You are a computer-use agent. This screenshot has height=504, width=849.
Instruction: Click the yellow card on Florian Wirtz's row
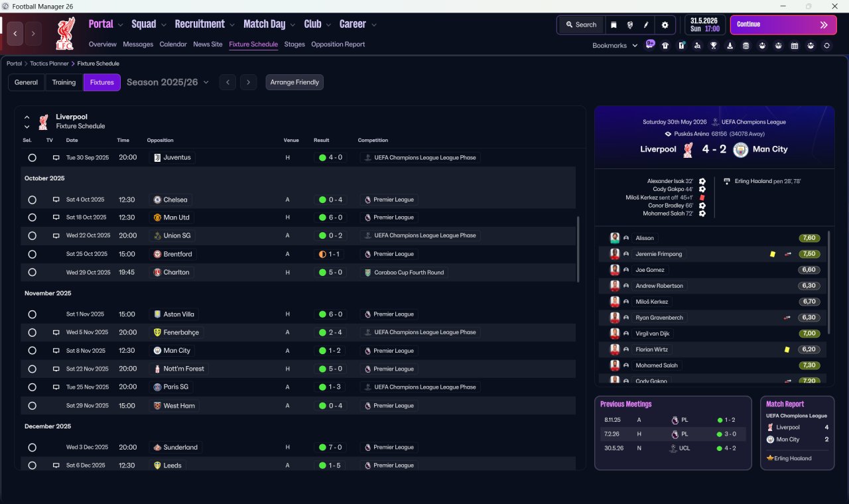[787, 349]
